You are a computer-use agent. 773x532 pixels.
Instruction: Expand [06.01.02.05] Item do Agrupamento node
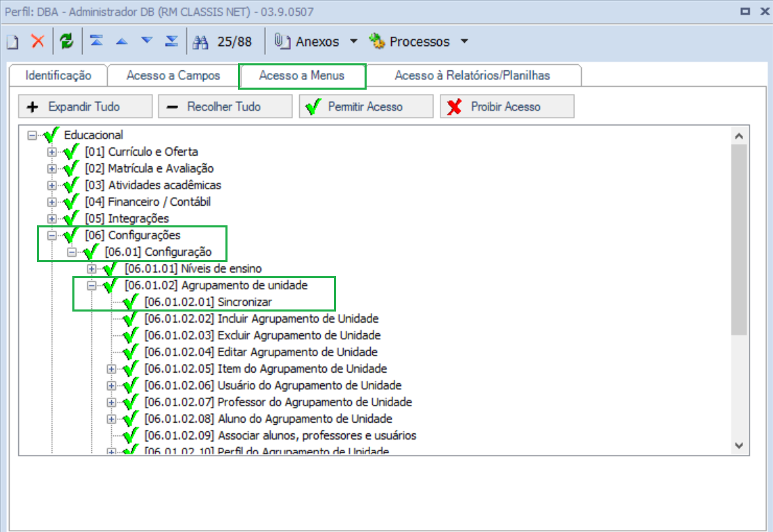[111, 369]
